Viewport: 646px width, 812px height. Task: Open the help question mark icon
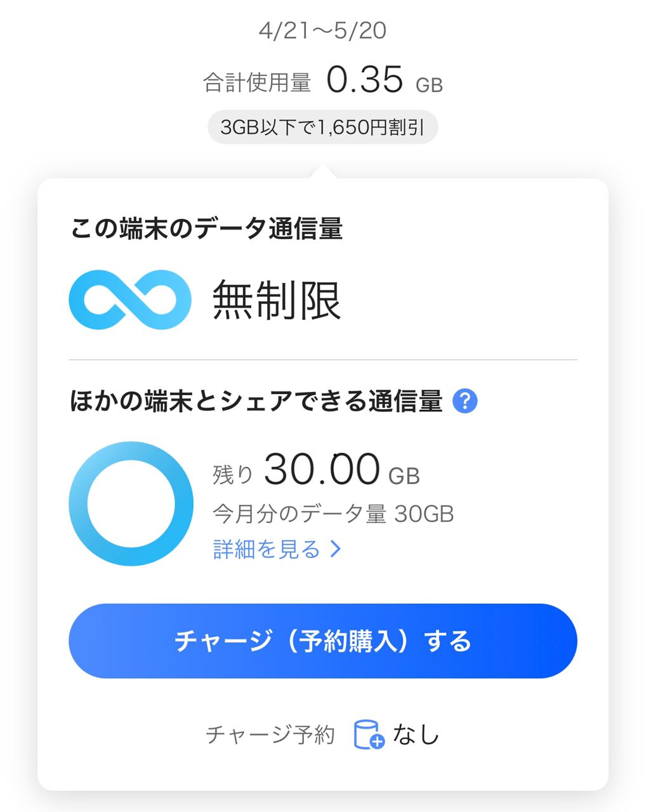(x=465, y=402)
